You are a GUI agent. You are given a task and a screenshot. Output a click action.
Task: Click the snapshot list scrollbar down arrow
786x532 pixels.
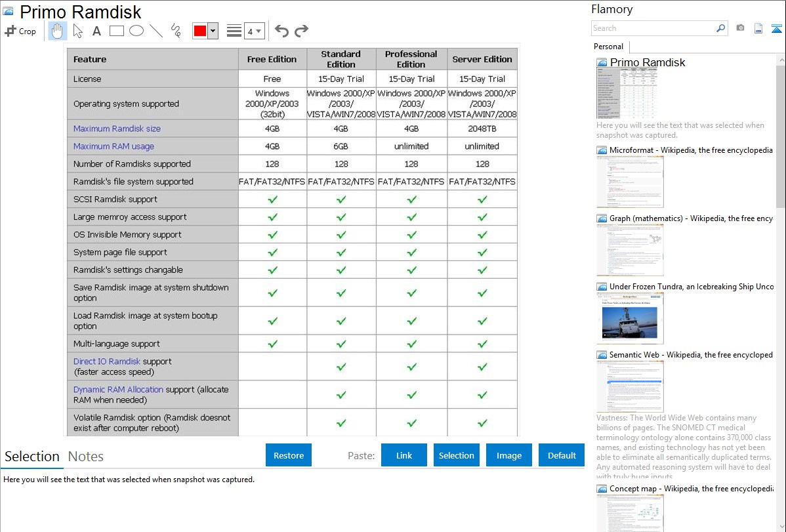tap(781, 527)
